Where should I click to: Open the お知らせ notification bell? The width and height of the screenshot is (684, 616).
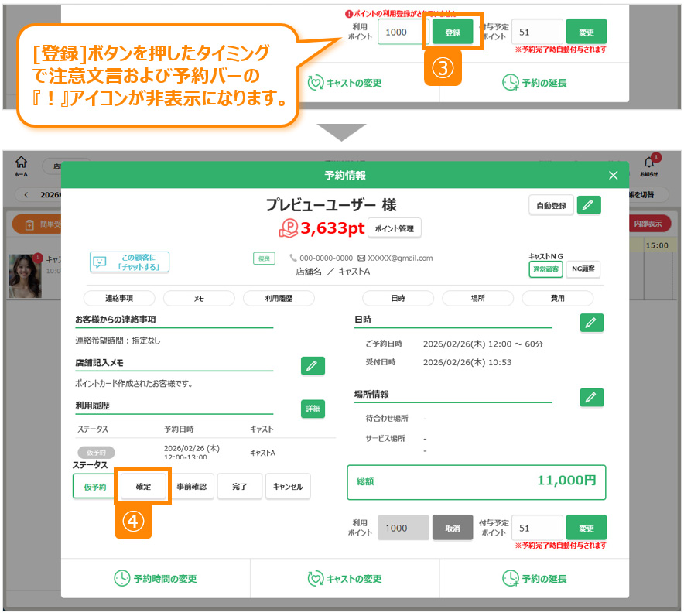point(649,166)
